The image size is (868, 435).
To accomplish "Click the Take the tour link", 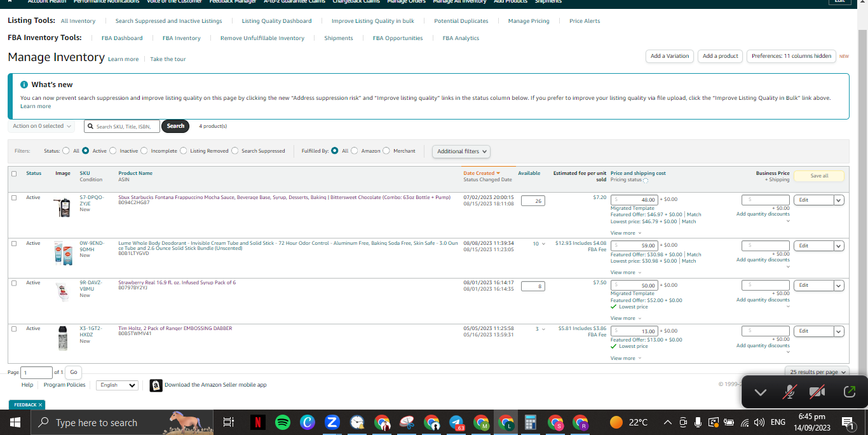I will click(168, 59).
